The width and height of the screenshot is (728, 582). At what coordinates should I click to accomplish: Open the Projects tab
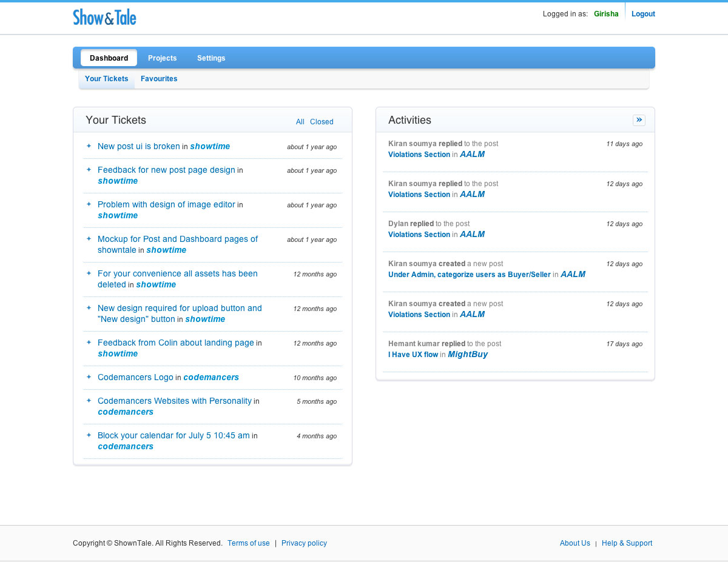coord(162,58)
